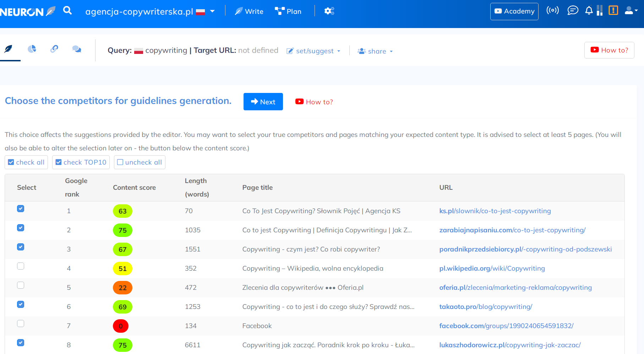Open the chat bubble icon in header

[573, 10]
